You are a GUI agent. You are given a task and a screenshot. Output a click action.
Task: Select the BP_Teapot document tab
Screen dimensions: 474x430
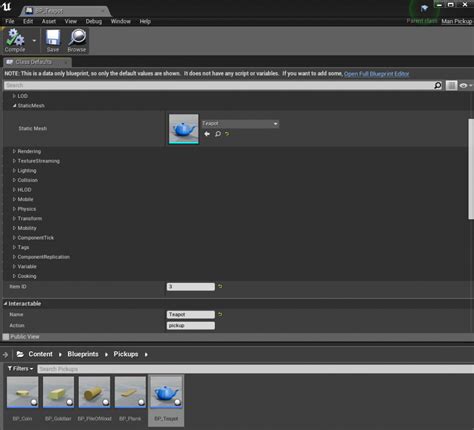click(65, 11)
